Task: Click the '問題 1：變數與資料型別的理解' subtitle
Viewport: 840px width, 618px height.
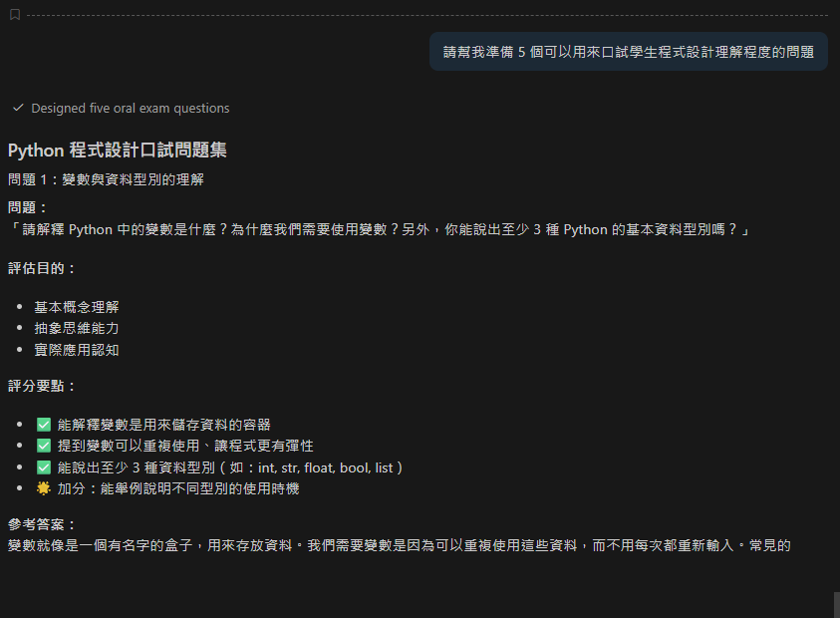Action: [x=107, y=179]
